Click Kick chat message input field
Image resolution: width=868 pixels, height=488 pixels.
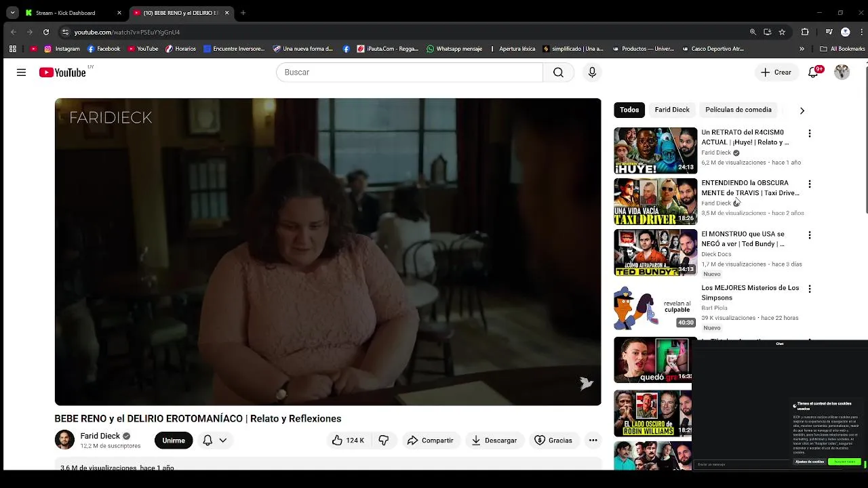[x=743, y=464]
